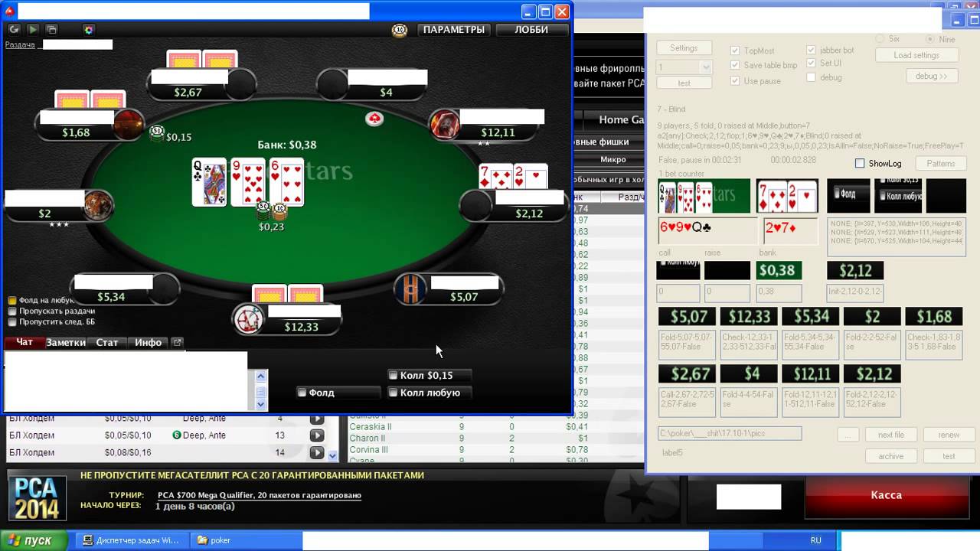
Task: Open the Чат tab
Action: (24, 342)
